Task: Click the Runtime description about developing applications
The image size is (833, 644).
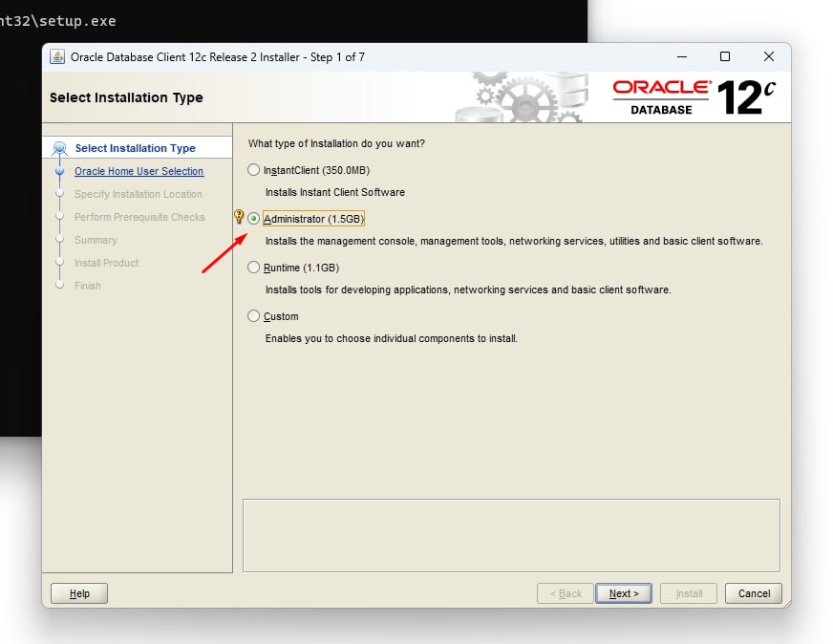Action: (468, 290)
